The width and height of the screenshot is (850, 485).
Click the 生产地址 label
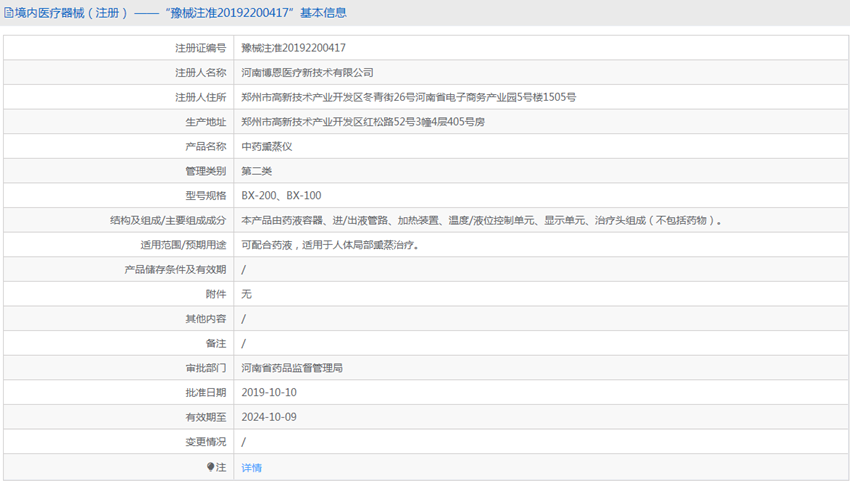[206, 122]
